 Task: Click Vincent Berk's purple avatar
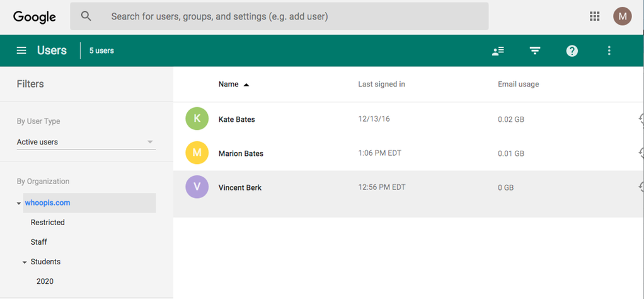197,187
